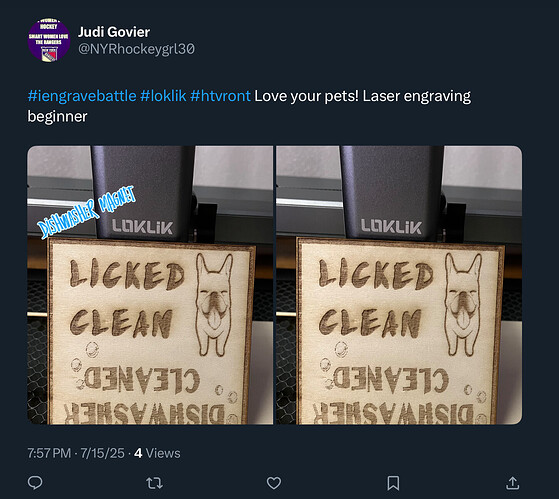This screenshot has width=559, height=499.
Task: Like the post with the heart icon
Action: (274, 483)
